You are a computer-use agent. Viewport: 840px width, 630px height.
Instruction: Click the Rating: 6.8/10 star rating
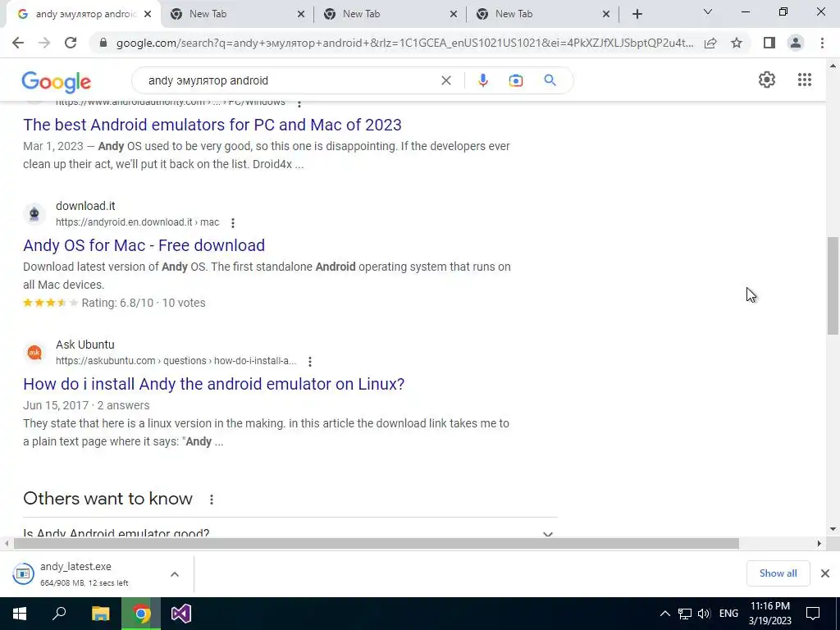pos(114,304)
